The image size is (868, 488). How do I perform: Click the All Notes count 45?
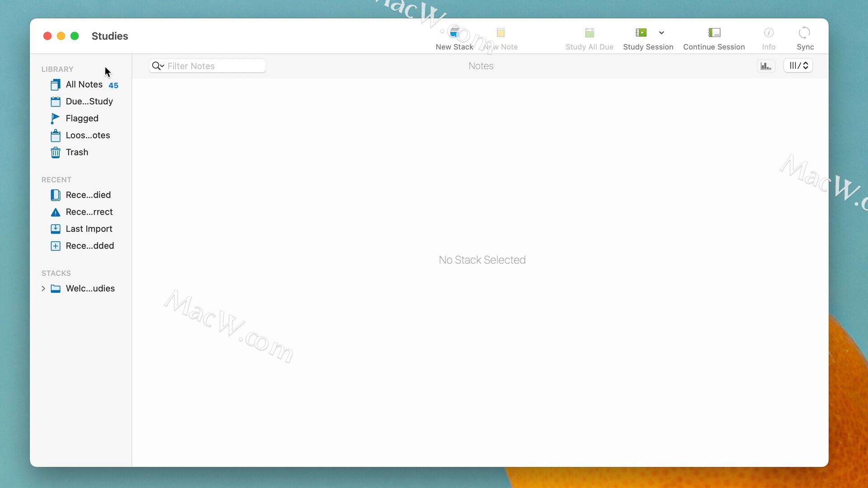click(x=113, y=85)
